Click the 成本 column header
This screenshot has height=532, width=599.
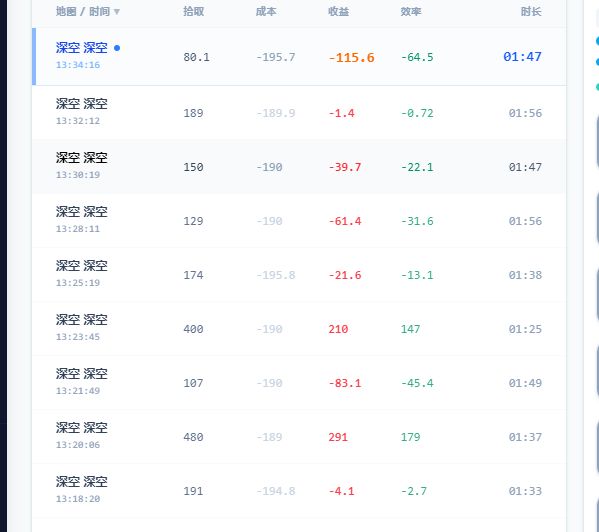[x=266, y=11]
